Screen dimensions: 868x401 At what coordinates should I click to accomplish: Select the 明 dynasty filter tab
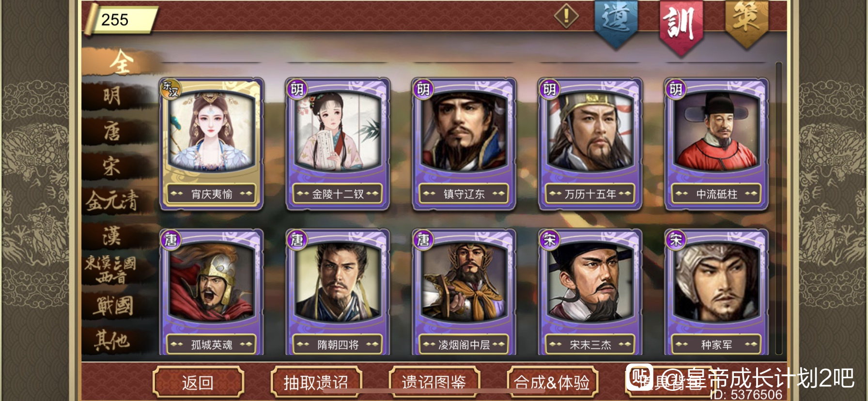pos(112,96)
